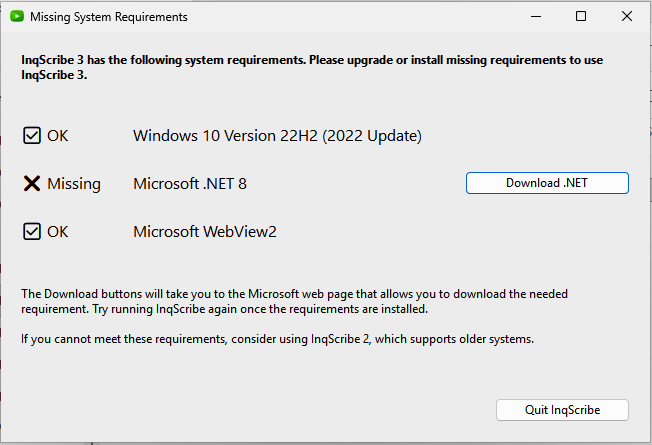Click the Download .NET button
The width and height of the screenshot is (652, 445).
point(547,183)
